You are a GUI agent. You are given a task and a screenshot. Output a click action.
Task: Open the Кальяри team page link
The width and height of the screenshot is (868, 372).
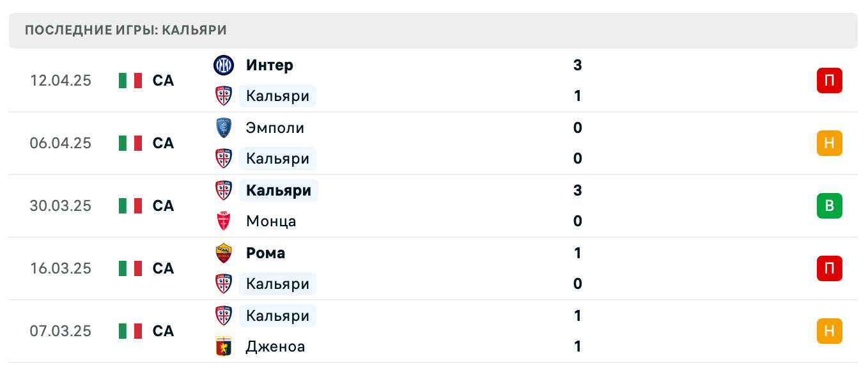pyautogui.click(x=277, y=96)
